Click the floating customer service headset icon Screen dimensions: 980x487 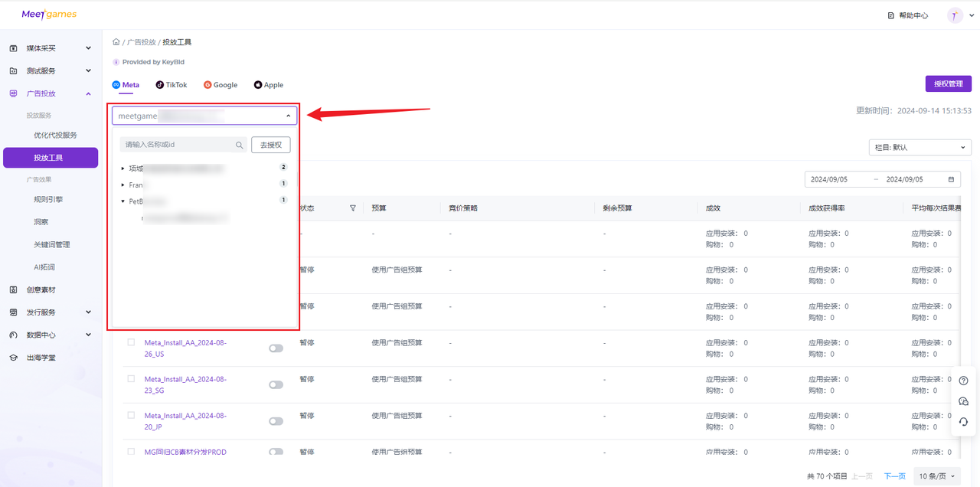pos(963,422)
